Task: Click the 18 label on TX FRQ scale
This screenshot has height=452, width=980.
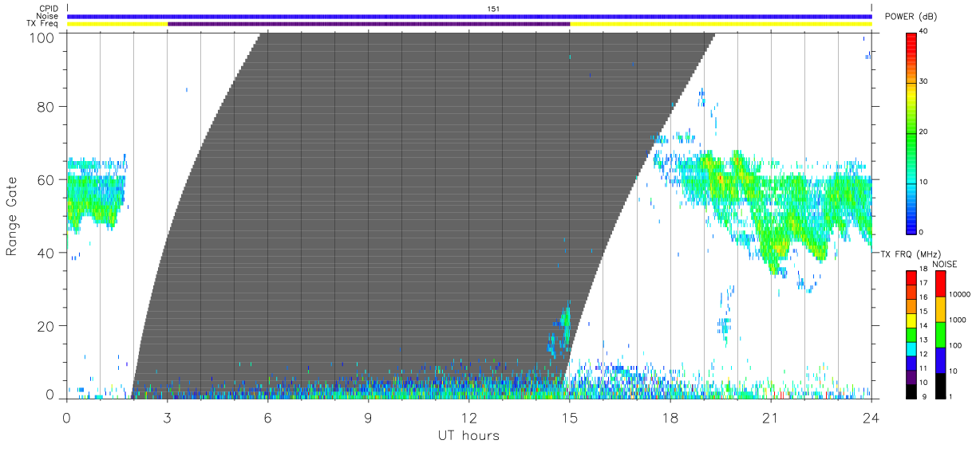Action: (x=924, y=270)
